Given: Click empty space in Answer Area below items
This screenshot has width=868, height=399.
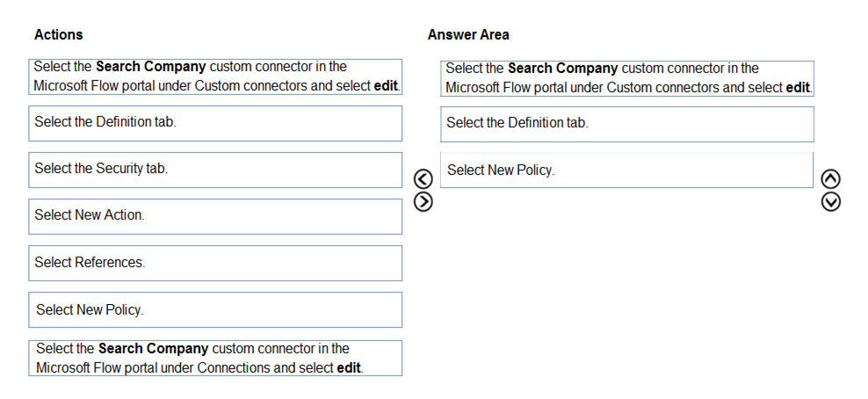Looking at the screenshot, I should click(627, 287).
